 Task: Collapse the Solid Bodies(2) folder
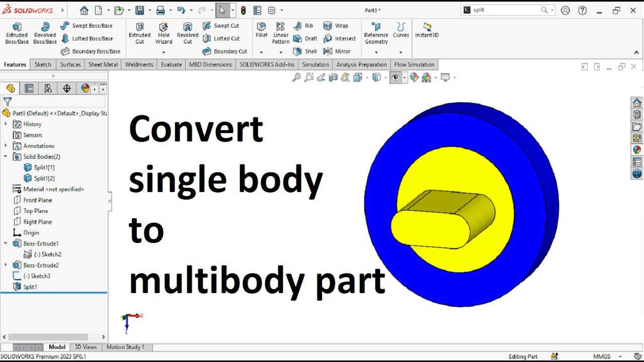[x=6, y=156]
